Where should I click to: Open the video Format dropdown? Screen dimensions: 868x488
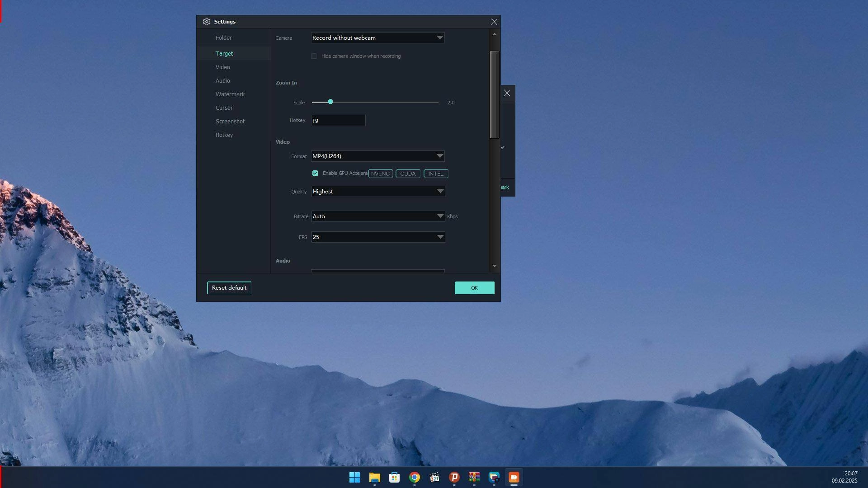[x=377, y=156]
